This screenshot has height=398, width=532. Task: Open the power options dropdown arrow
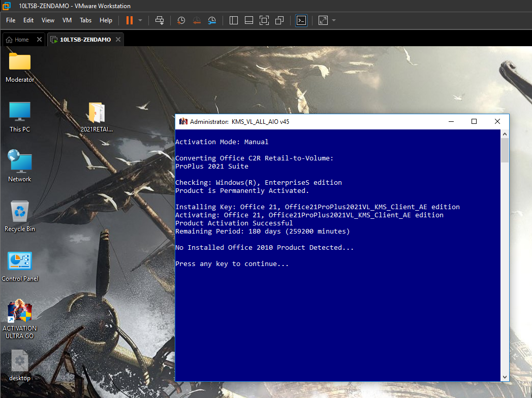point(140,20)
